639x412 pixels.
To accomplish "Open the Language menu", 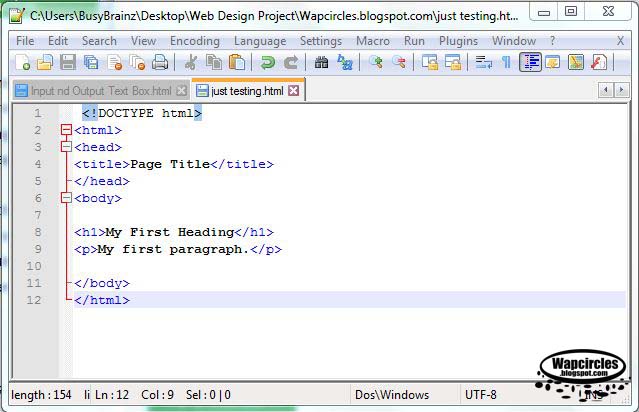I will point(260,41).
